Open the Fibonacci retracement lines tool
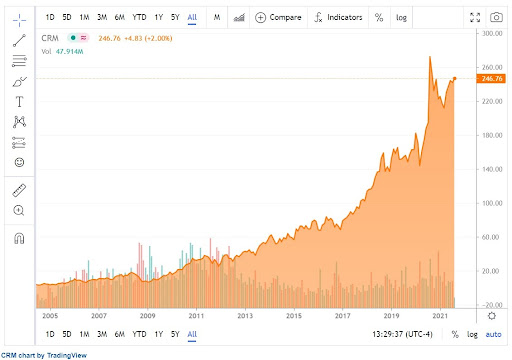Image resolution: width=512 pixels, height=360 pixels. point(19,61)
